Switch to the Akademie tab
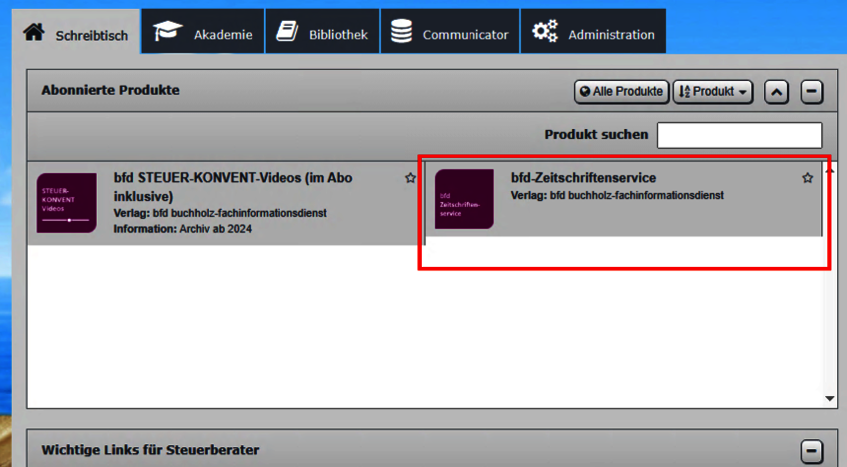Screen dimensions: 847x467 203,32
